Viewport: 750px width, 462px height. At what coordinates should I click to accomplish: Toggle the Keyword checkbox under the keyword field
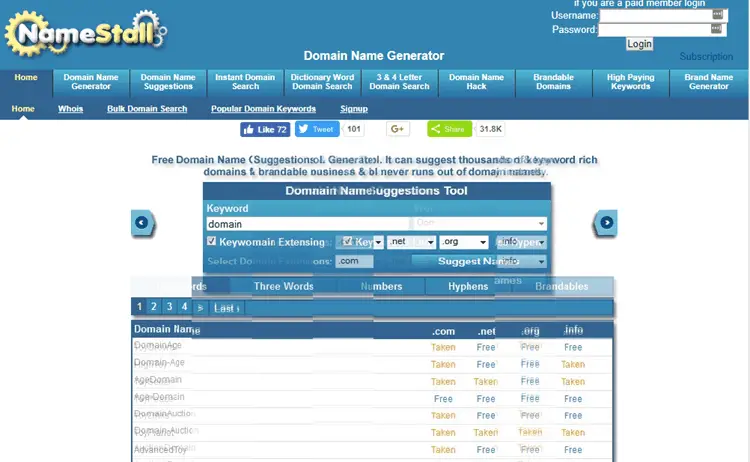(x=211, y=241)
